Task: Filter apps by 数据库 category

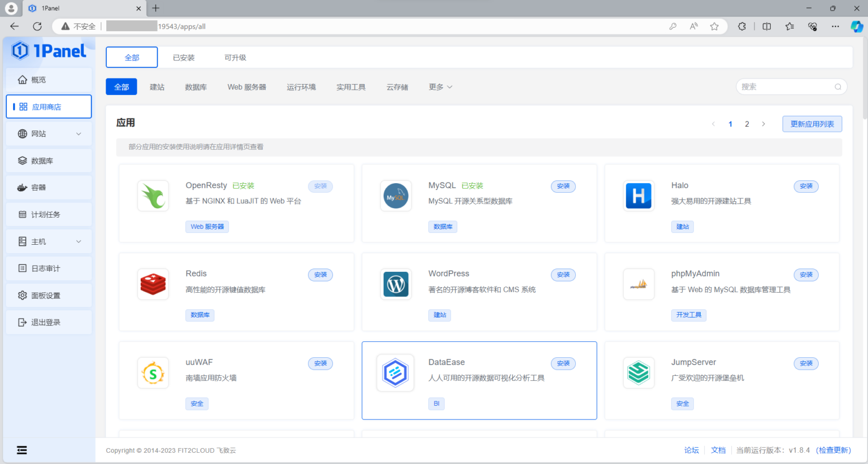Action: 196,87
